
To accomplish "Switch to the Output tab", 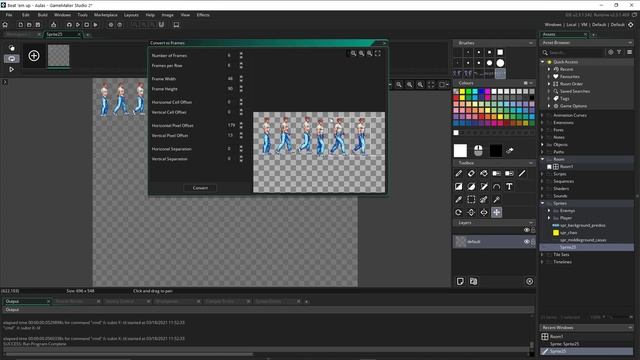I will tap(27, 301).
